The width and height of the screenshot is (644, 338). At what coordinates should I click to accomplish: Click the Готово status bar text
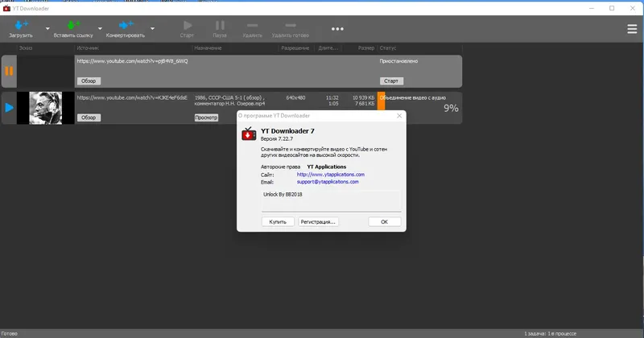click(x=10, y=333)
